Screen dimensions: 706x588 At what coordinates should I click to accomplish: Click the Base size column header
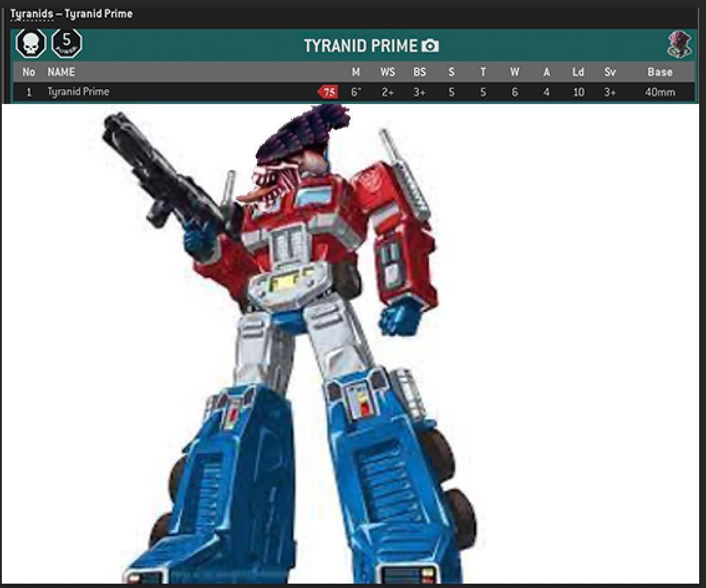pos(661,72)
